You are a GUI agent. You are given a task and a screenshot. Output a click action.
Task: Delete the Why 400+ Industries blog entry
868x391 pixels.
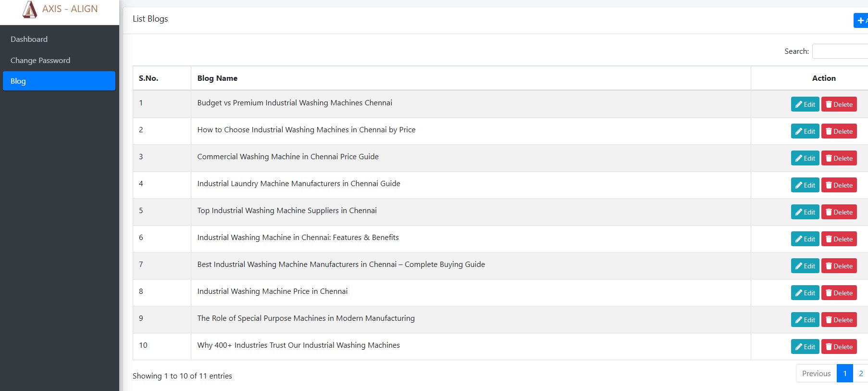click(839, 347)
